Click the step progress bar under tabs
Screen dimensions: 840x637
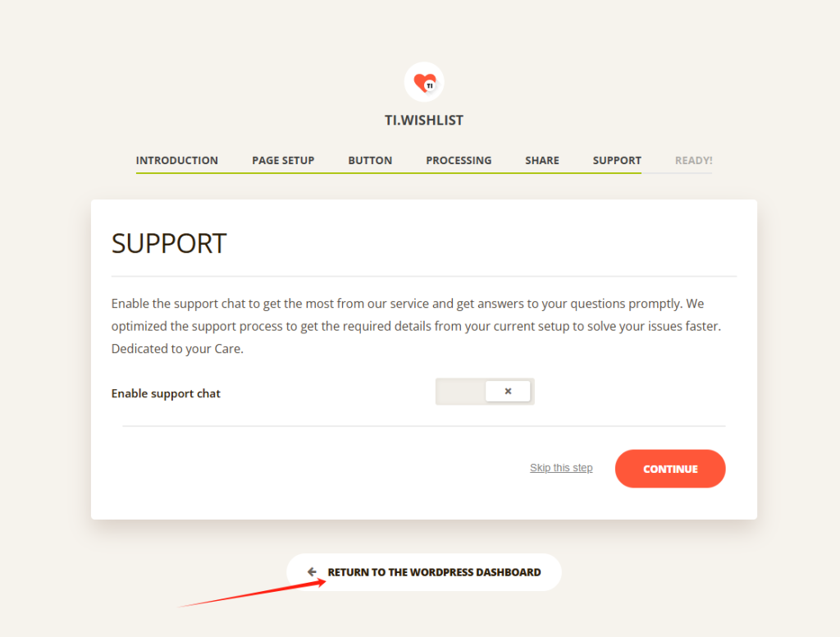[x=424, y=173]
